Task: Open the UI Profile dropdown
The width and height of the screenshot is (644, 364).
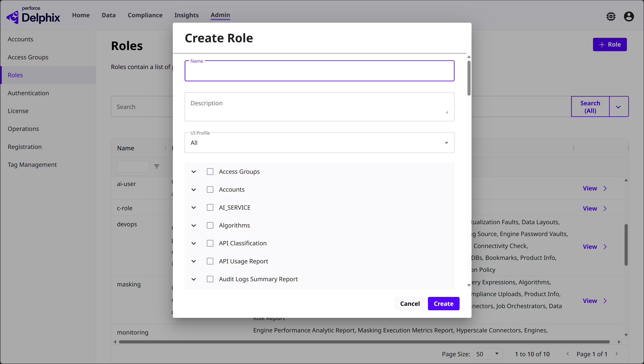Action: 319,143
